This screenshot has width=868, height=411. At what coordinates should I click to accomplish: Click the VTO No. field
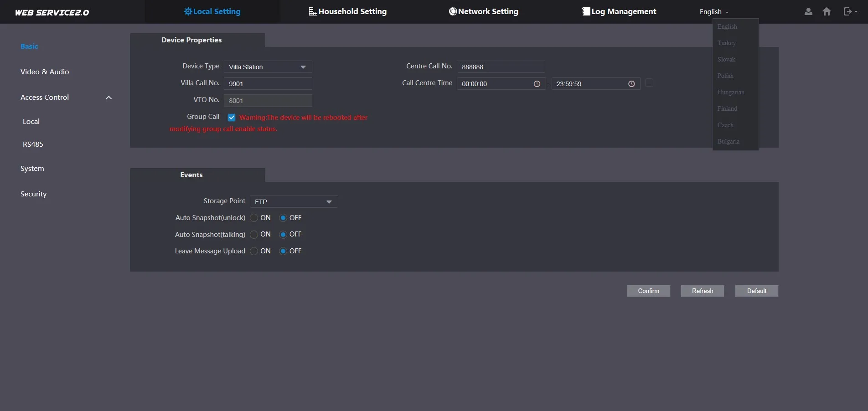(x=268, y=101)
